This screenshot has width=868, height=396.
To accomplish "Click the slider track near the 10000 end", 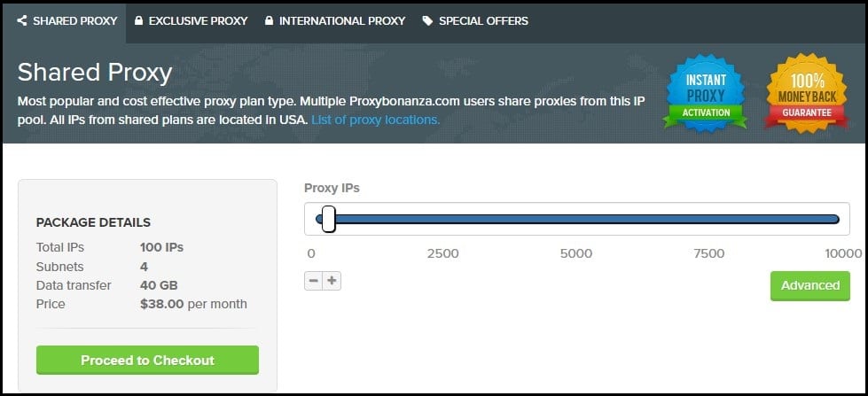I will (833, 219).
